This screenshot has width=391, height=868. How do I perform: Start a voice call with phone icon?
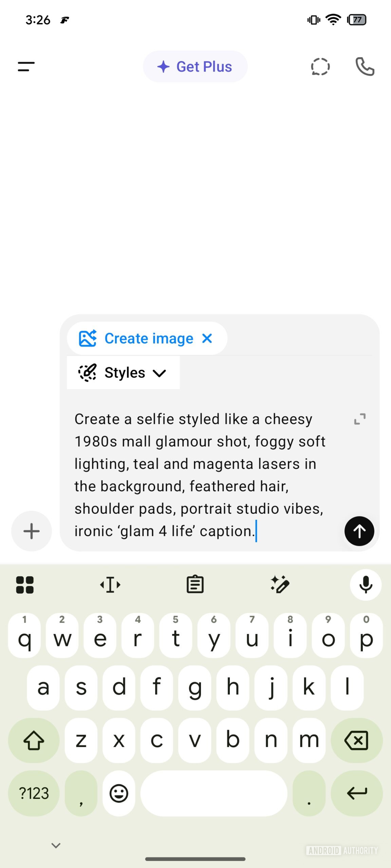click(x=365, y=66)
